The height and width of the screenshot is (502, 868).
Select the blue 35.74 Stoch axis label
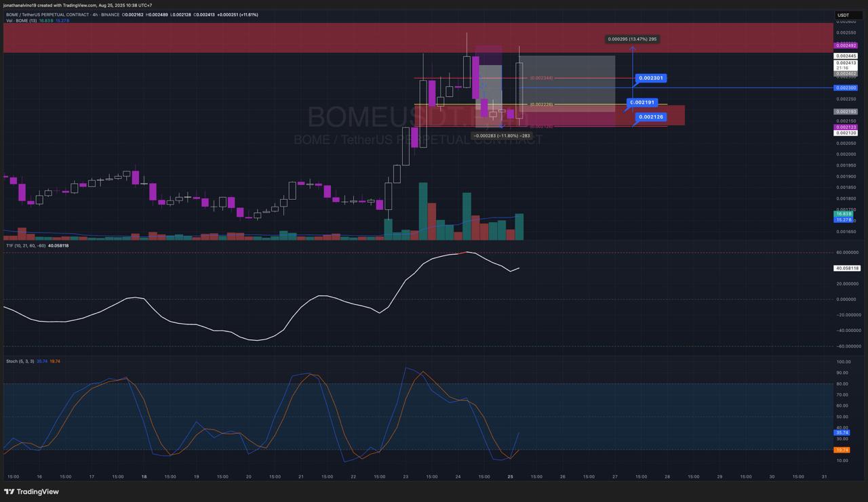(842, 432)
